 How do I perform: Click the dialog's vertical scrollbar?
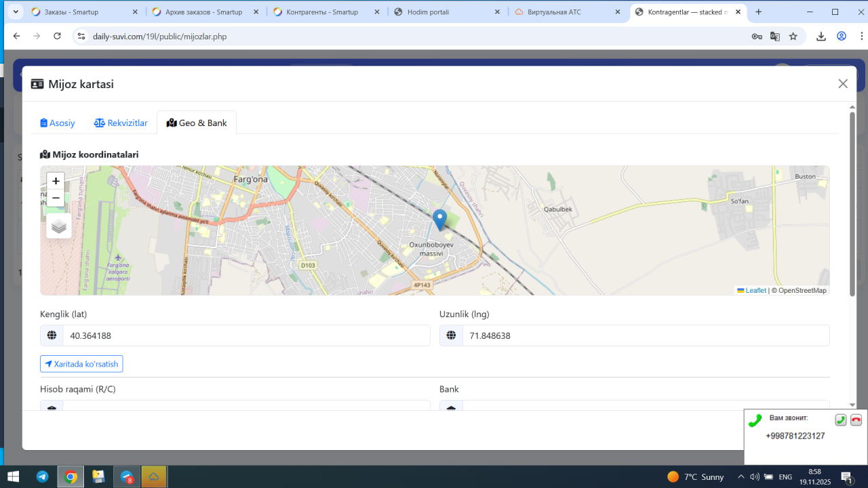pyautogui.click(x=852, y=203)
